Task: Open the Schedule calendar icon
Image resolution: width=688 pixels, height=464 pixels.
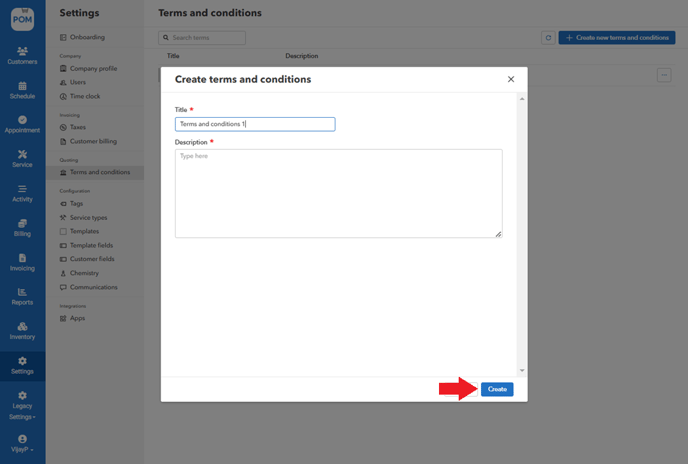Action: [x=22, y=90]
